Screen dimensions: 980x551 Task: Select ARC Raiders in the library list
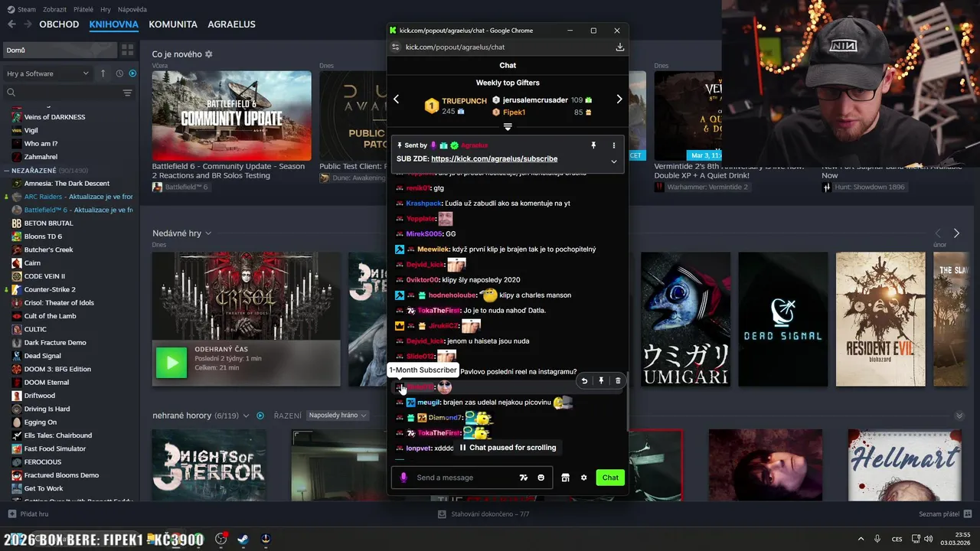pyautogui.click(x=73, y=197)
